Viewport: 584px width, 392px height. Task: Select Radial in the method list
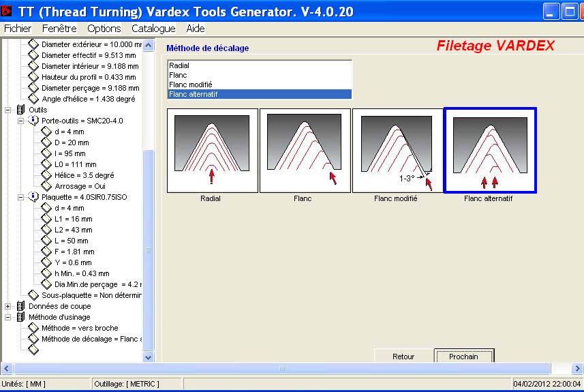[259, 65]
